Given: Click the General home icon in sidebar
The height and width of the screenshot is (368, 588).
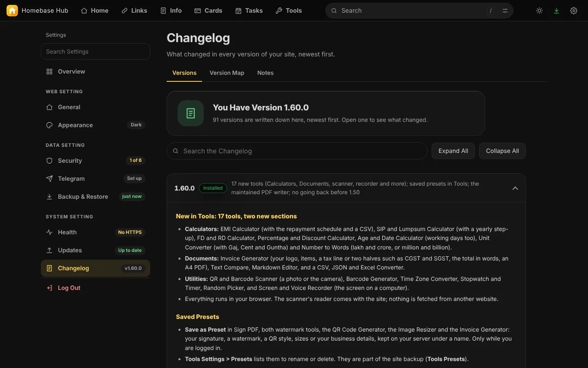Looking at the screenshot, I should click(x=49, y=107).
